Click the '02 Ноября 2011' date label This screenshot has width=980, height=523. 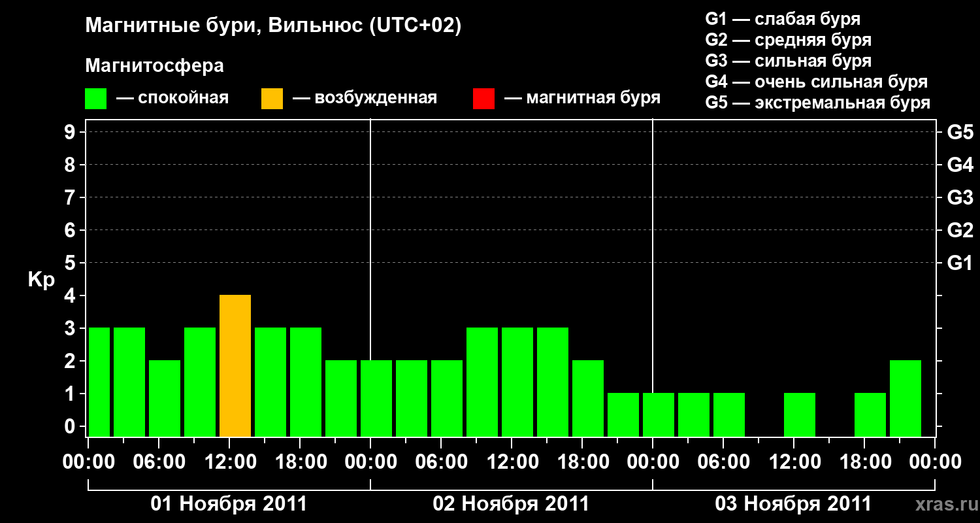[511, 503]
